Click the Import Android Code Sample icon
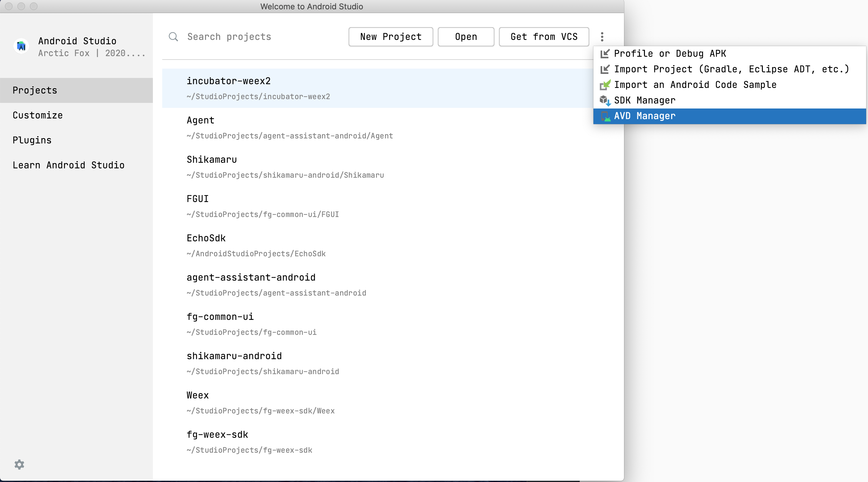 [x=605, y=85]
